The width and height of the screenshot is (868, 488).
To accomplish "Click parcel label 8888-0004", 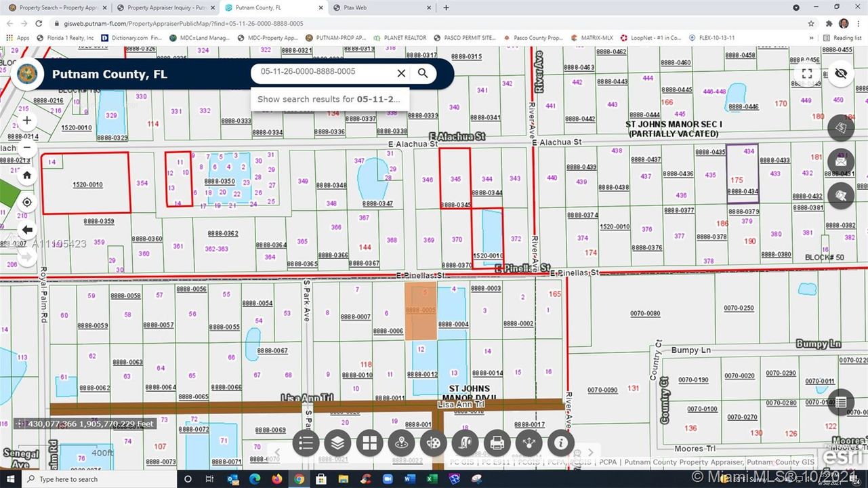I will tap(453, 325).
